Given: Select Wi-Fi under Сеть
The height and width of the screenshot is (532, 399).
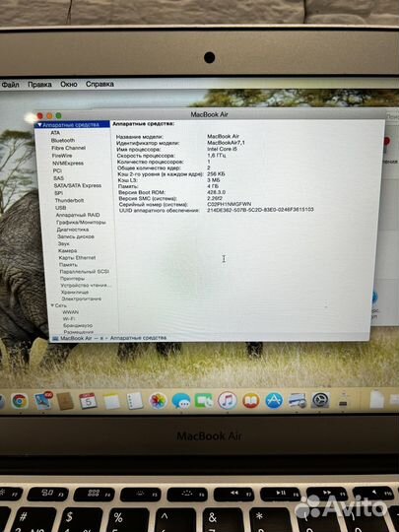Looking at the screenshot, I should pyautogui.click(x=69, y=318).
